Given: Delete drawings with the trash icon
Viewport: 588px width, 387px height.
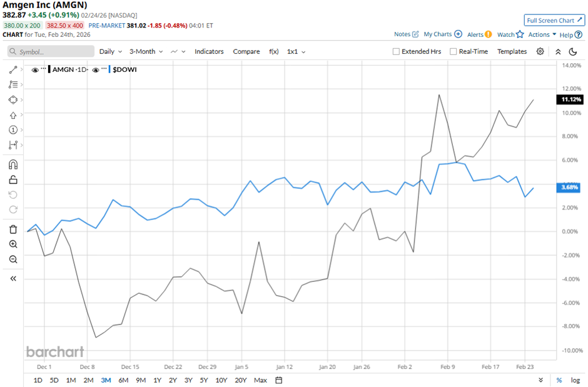Looking at the screenshot, I should coord(13,229).
